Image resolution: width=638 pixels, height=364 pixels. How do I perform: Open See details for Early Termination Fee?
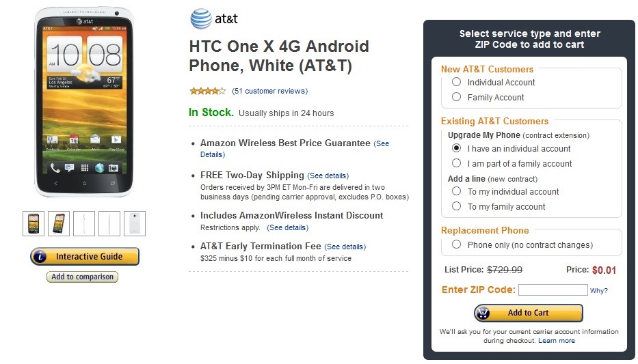point(345,247)
